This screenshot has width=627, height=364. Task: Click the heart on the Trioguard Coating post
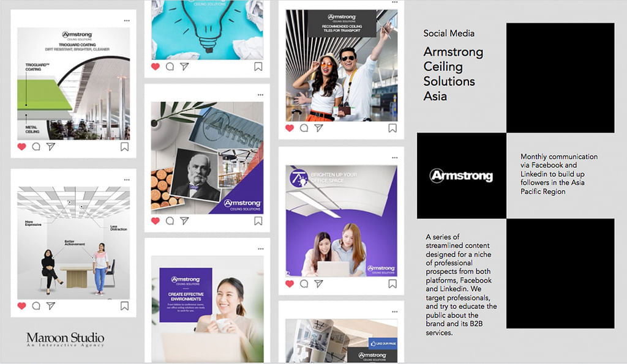(21, 147)
